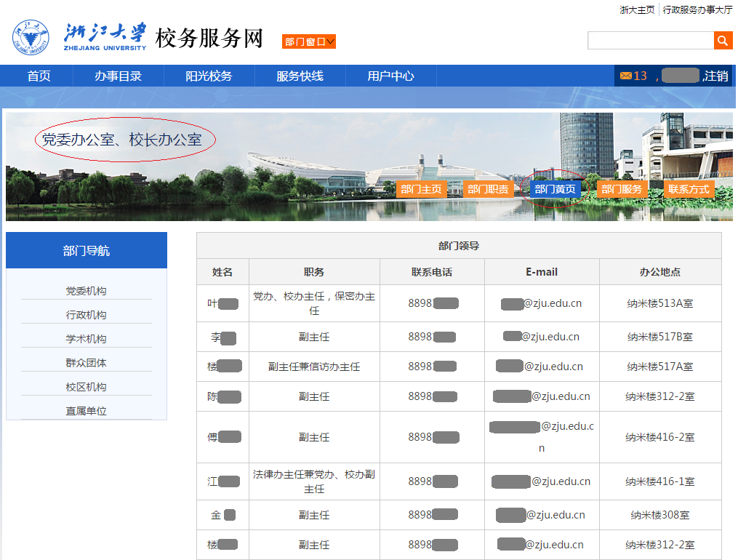
Task: Open the 浙大主页 link at top
Action: (637, 10)
